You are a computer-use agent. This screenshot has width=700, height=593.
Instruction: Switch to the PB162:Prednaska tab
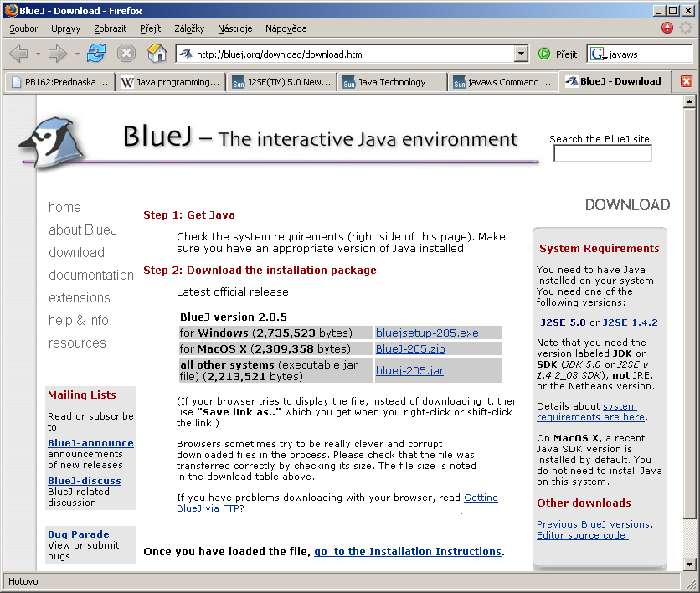[x=59, y=82]
